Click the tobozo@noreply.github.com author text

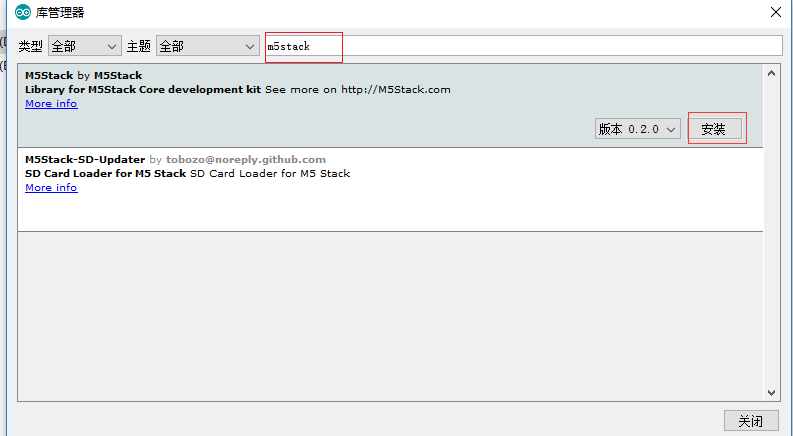[246, 159]
